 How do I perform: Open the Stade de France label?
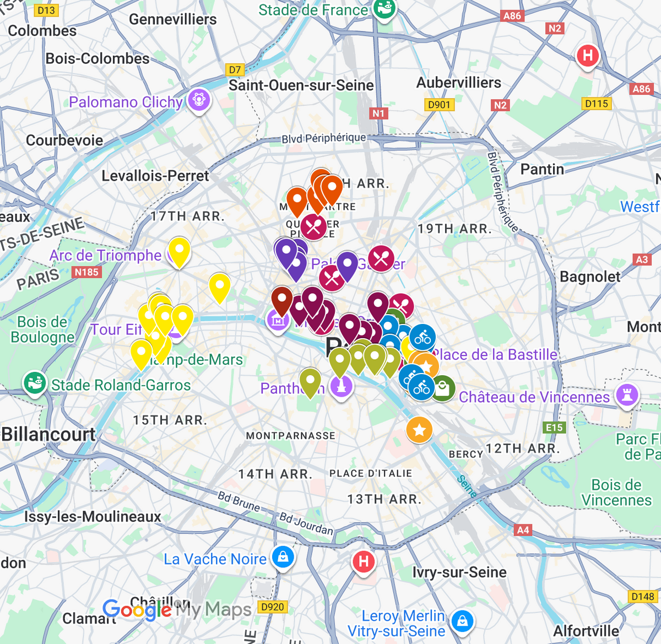point(313,10)
